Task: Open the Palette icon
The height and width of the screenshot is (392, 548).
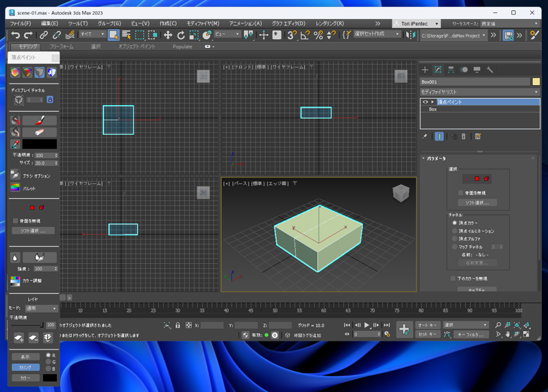Action: coord(15,187)
